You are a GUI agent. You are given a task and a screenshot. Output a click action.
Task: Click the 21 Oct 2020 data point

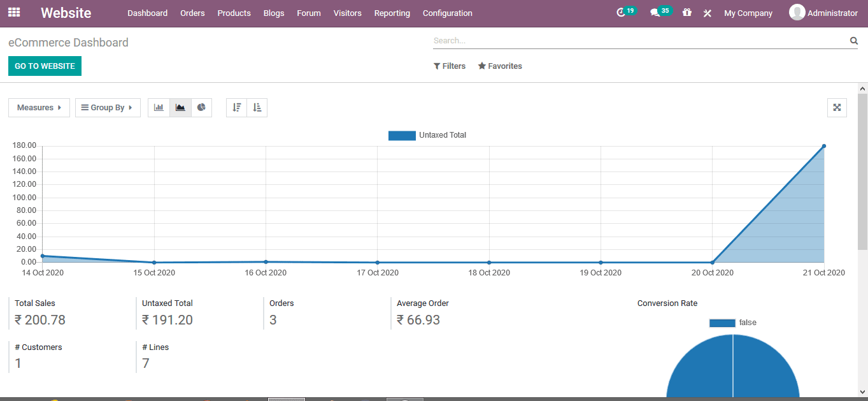[824, 146]
